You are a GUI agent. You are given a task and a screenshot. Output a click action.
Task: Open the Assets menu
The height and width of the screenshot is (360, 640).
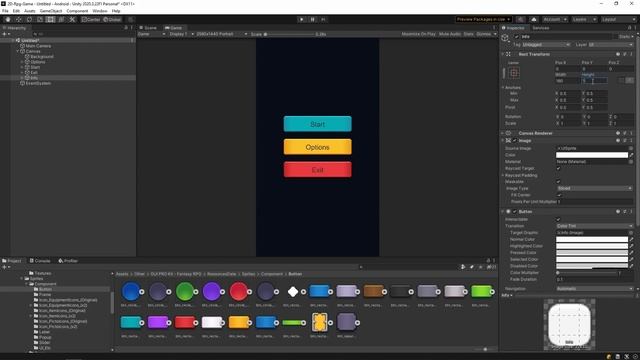coord(30,11)
